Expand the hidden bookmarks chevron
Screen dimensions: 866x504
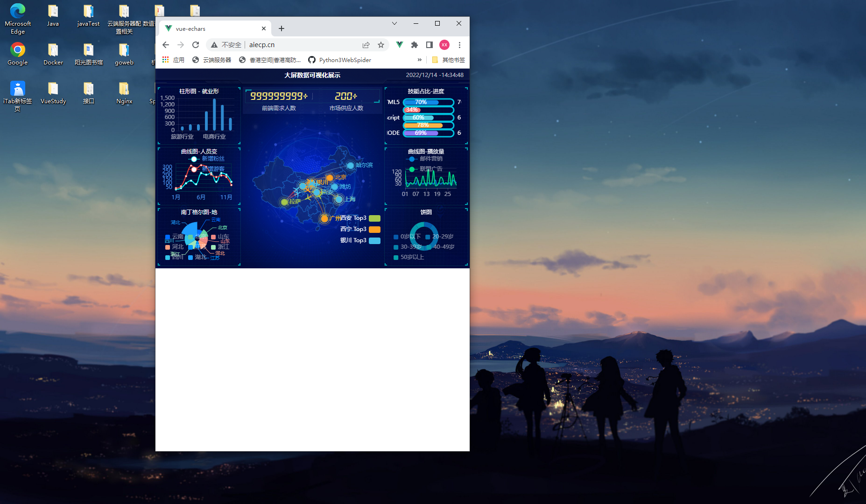419,60
